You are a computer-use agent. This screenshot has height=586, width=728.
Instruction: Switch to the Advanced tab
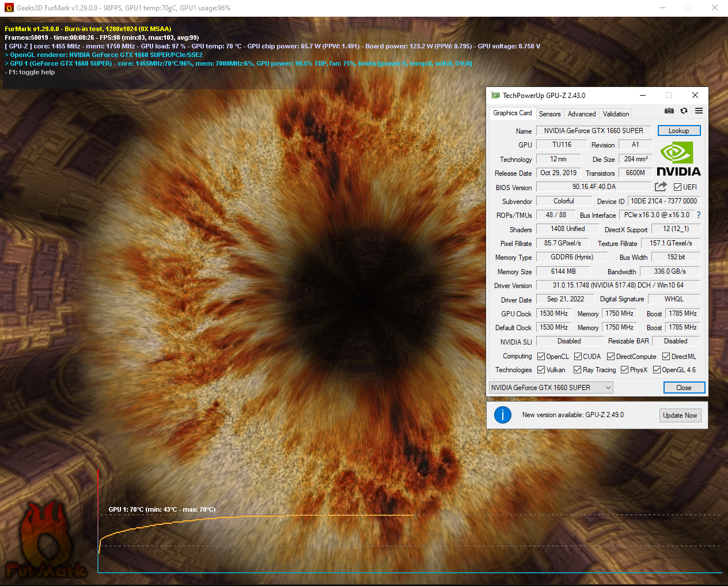(582, 114)
